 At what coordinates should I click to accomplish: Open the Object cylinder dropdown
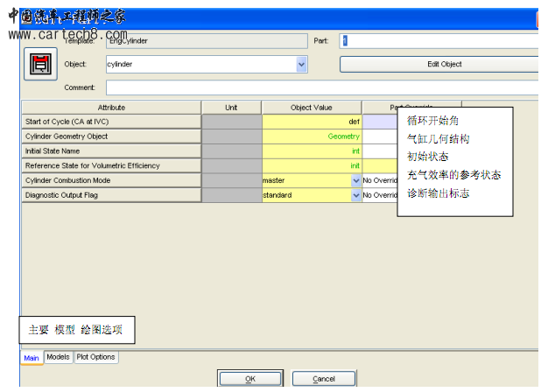[x=302, y=64]
